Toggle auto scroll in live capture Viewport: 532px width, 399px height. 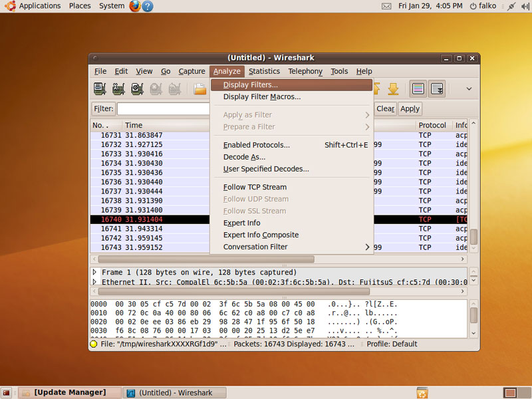pyautogui.click(x=437, y=88)
